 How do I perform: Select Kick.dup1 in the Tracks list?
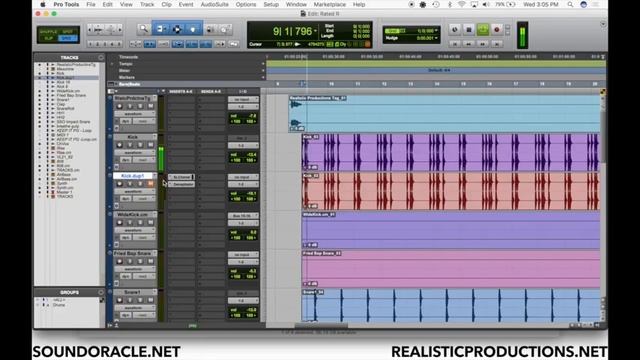tap(66, 78)
